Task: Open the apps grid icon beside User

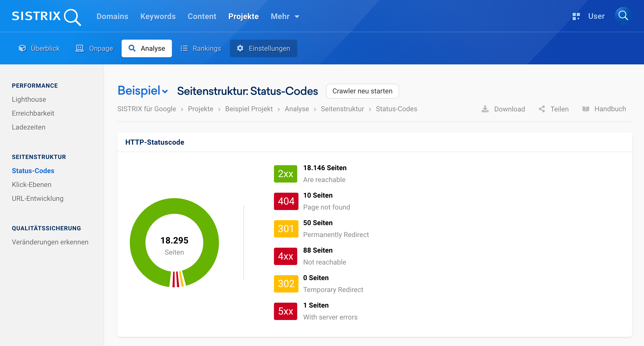Action: point(576,17)
